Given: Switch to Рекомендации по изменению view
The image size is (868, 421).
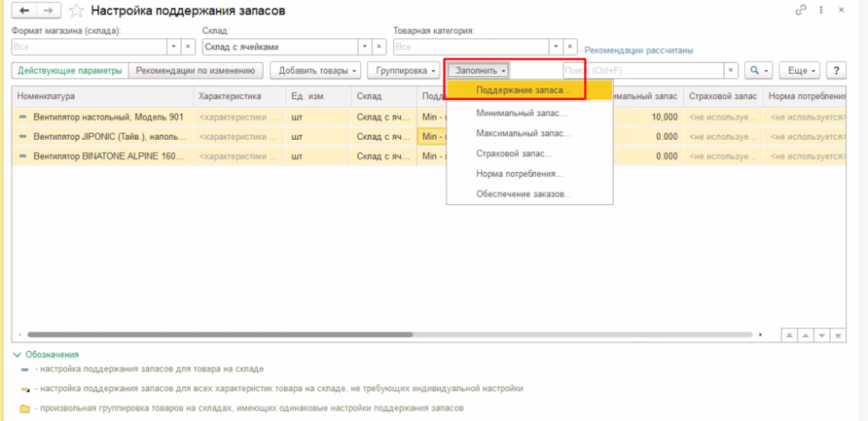Looking at the screenshot, I should (x=196, y=70).
